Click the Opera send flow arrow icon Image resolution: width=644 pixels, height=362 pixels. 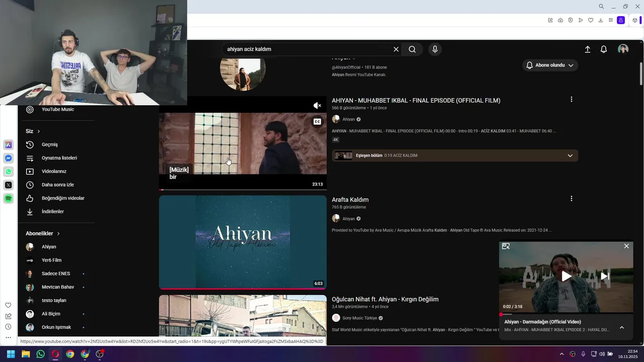point(581,20)
